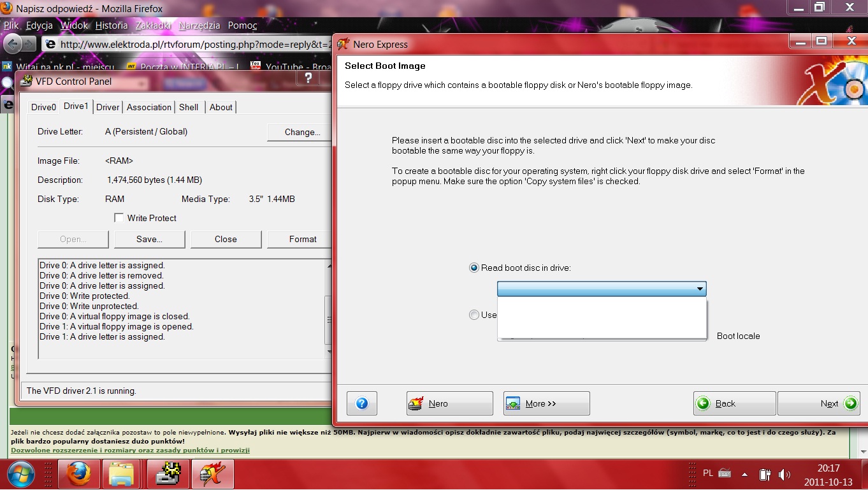Open the Historia menu
The height and width of the screenshot is (490, 868).
click(112, 25)
